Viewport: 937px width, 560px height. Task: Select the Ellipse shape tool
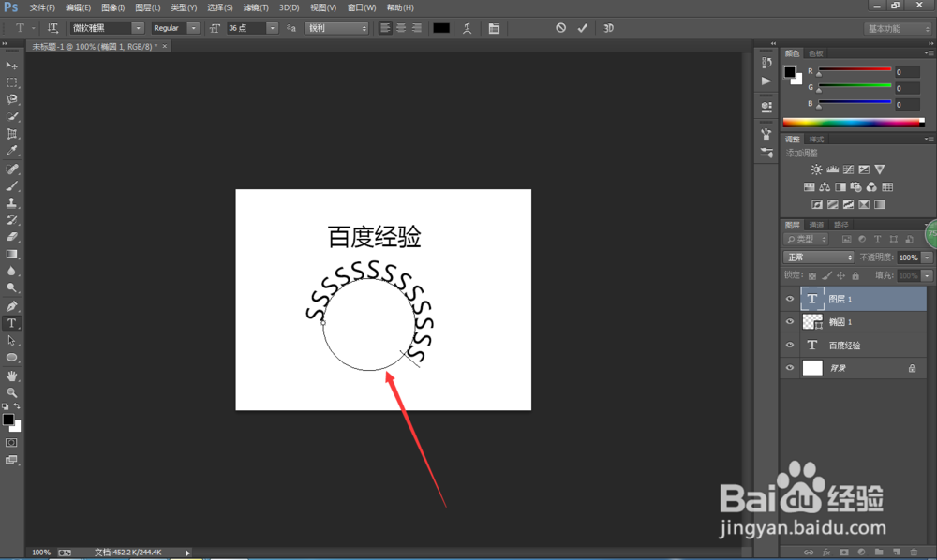click(x=11, y=358)
